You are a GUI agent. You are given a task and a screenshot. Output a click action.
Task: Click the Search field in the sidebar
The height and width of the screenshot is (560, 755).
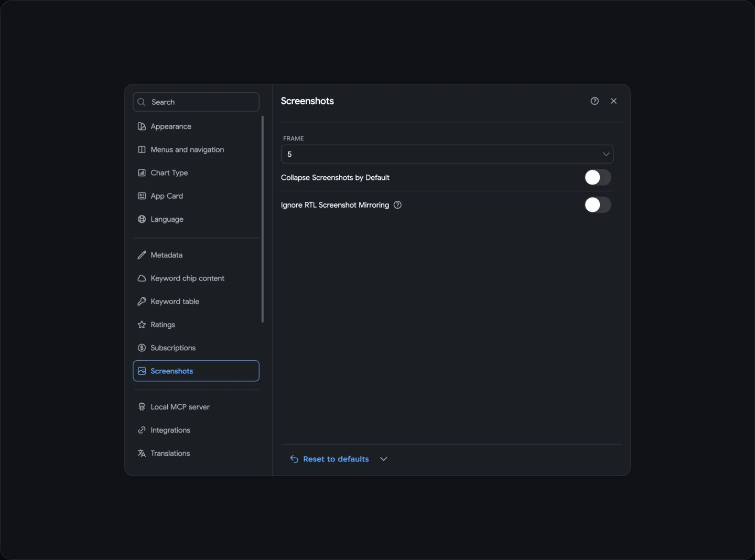(x=196, y=102)
